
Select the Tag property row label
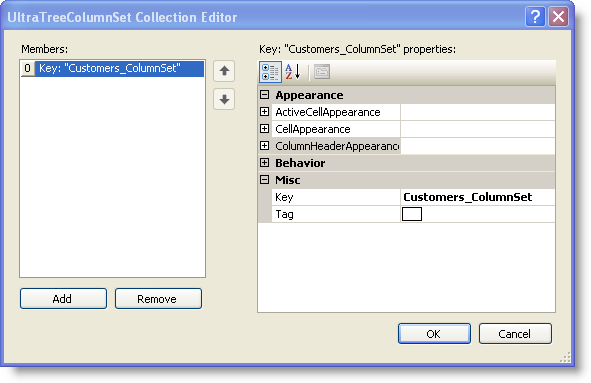click(336, 214)
